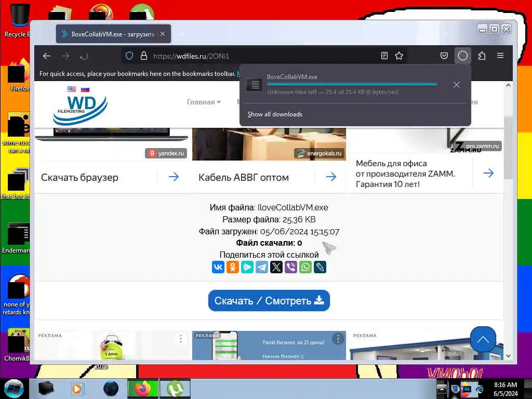This screenshot has width=532, height=399.
Task: Click the energokab.ru ad badge
Action: [320, 153]
